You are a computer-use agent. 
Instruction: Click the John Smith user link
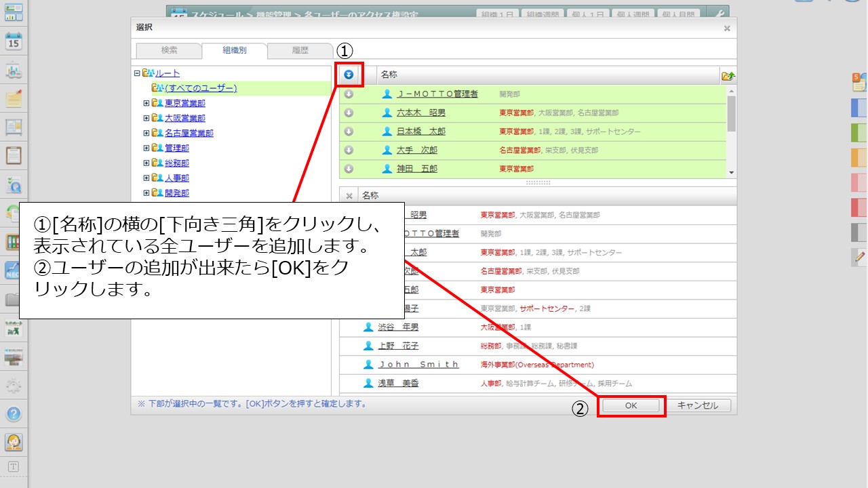[418, 365]
